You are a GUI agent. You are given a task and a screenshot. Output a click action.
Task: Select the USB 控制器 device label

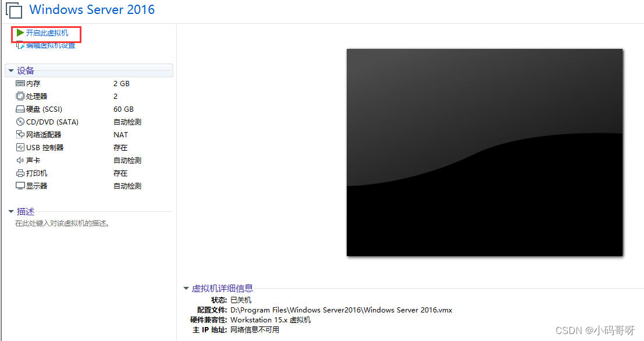point(45,147)
